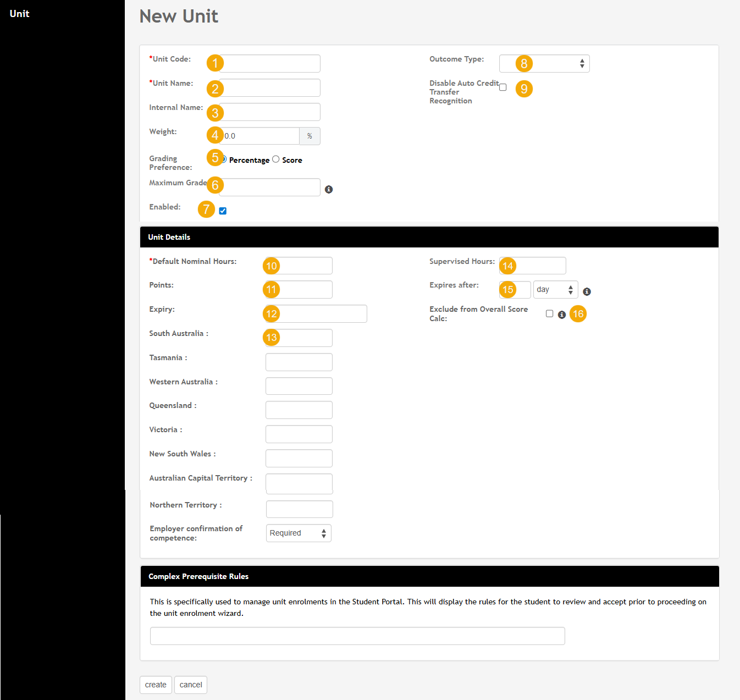Click the Complex Prerequisite Rules text box

tap(357, 636)
